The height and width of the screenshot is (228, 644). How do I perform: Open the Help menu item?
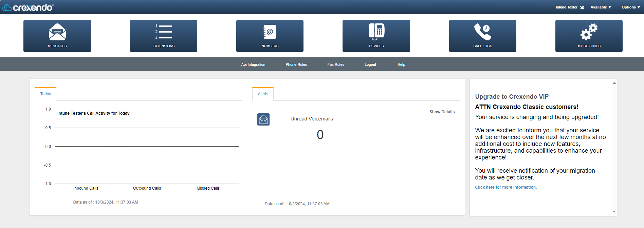[x=401, y=64]
